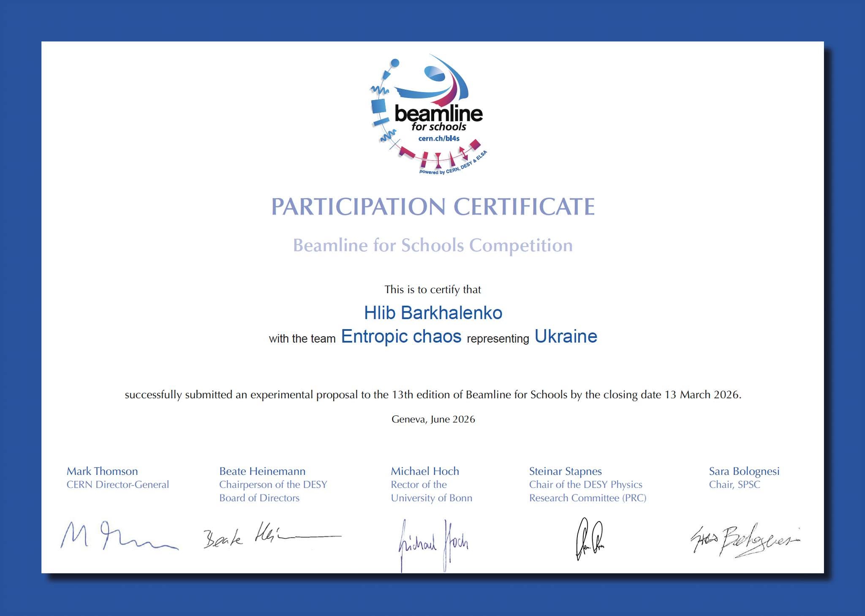Click the country name Ukraine
Image resolution: width=865 pixels, height=616 pixels.
click(566, 337)
